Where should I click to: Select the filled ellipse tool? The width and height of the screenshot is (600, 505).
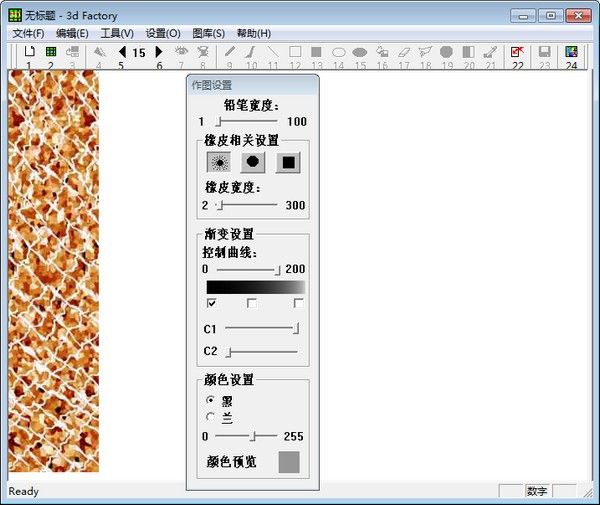360,52
